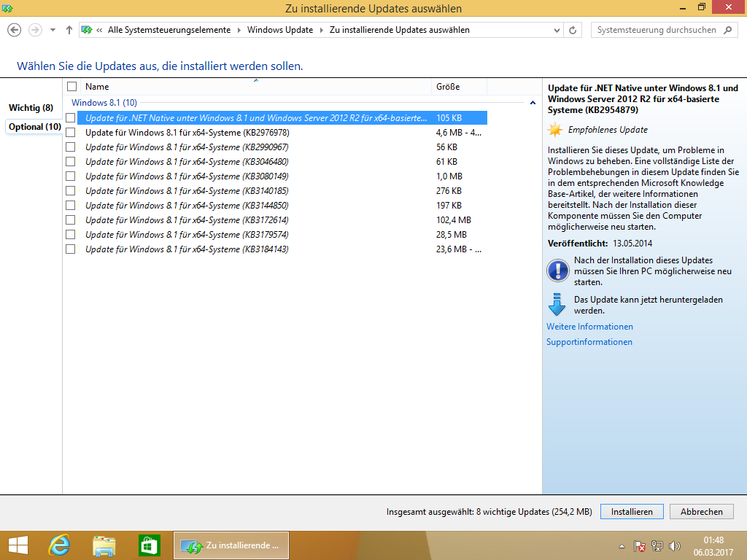Click 'Zu installierende...' taskbar window button
The image size is (747, 560).
point(231,545)
